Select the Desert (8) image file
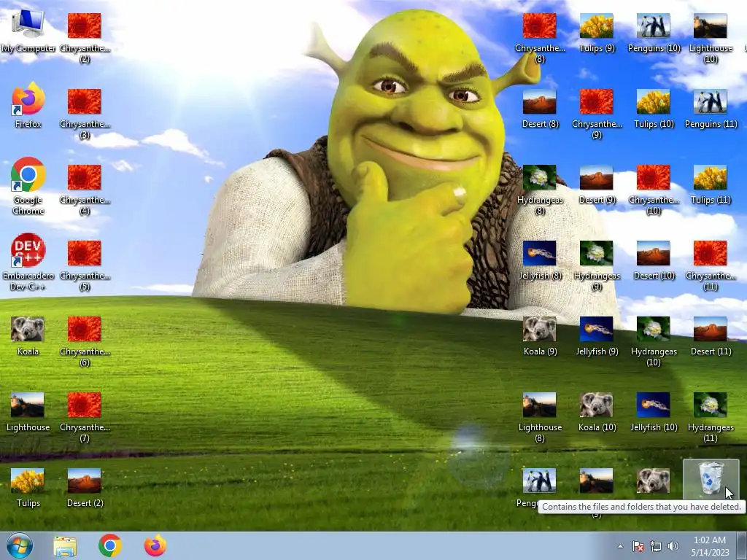This screenshot has width=747, height=560. coord(539,109)
